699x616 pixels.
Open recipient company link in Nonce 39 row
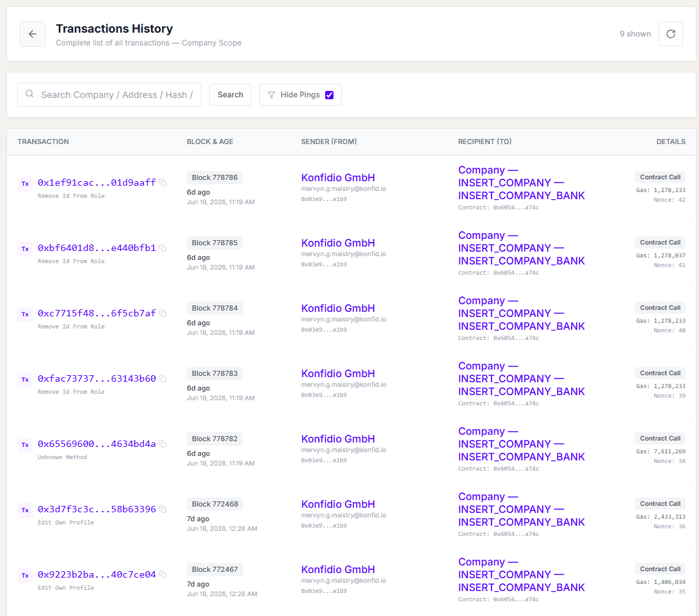coord(521,378)
